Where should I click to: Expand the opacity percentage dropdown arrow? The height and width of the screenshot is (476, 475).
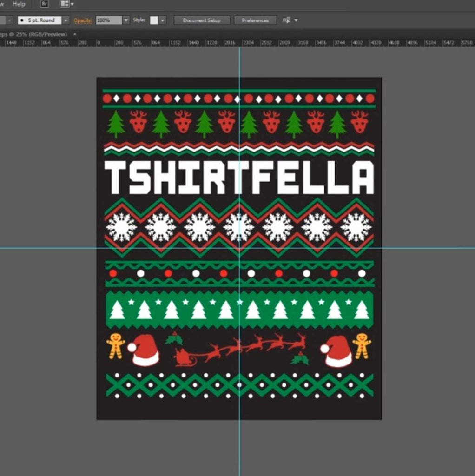(x=126, y=20)
